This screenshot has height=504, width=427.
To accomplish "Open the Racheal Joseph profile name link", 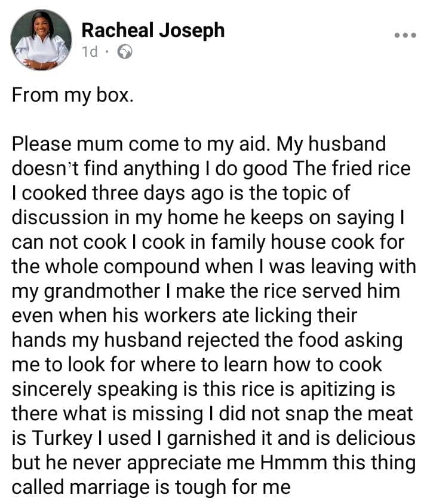I will pos(153,30).
